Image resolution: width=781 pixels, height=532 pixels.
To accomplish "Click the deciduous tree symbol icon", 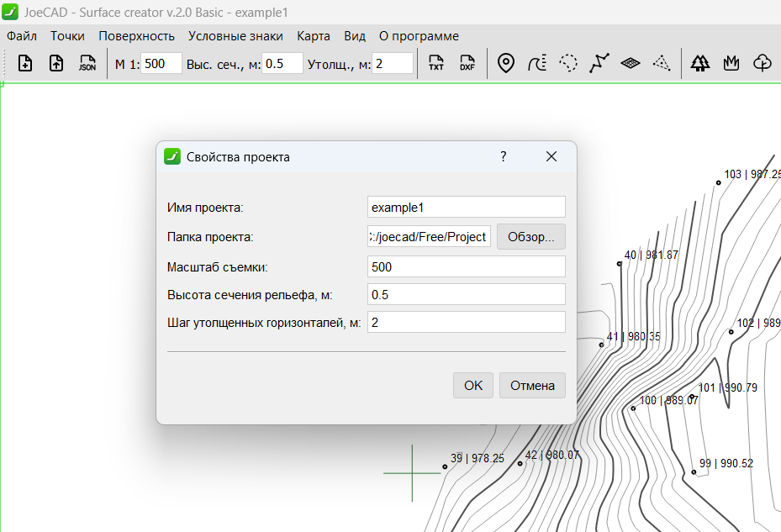I will point(762,64).
